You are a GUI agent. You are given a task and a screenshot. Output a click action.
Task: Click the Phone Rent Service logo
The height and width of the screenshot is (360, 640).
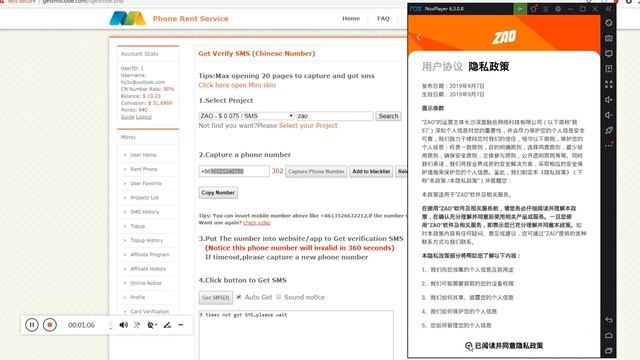[x=127, y=18]
